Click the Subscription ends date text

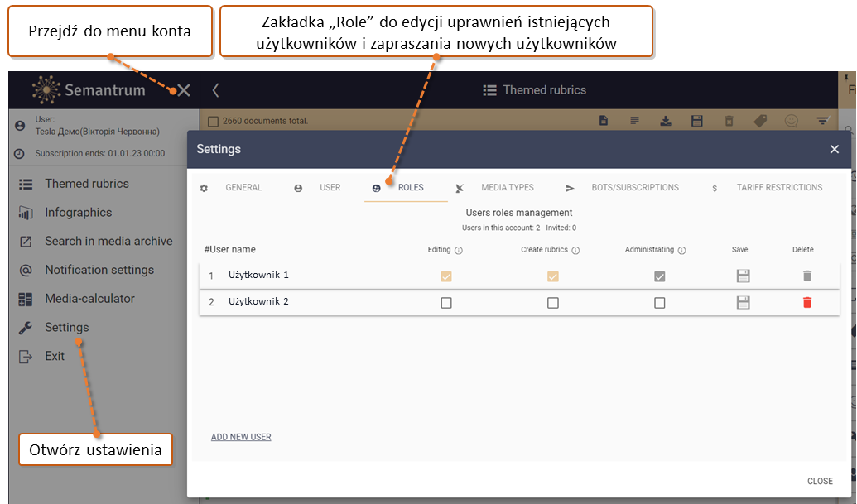click(100, 153)
